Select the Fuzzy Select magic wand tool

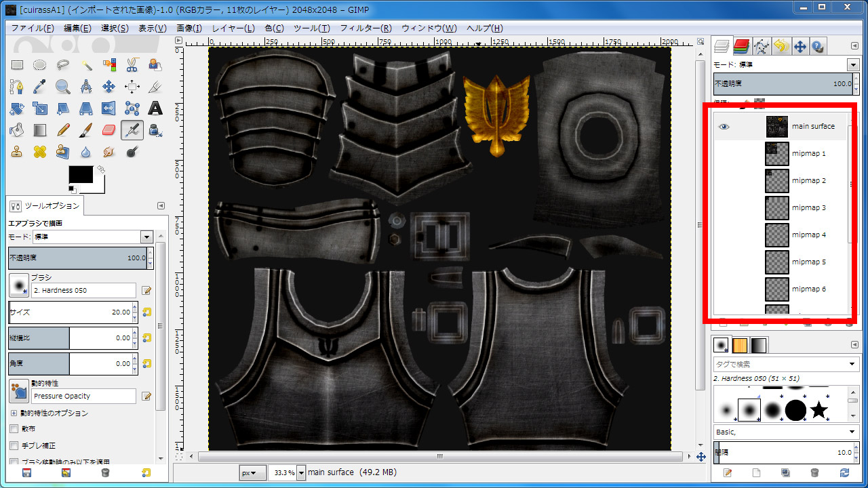click(x=86, y=65)
